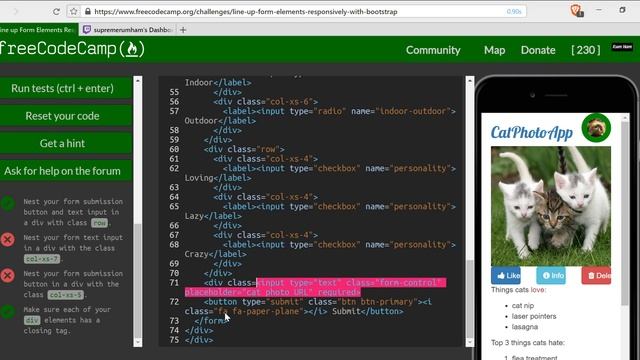This screenshot has height=360, width=640.
Task: Click the down arrow of the code editor scrollbar
Action: [x=470, y=342]
